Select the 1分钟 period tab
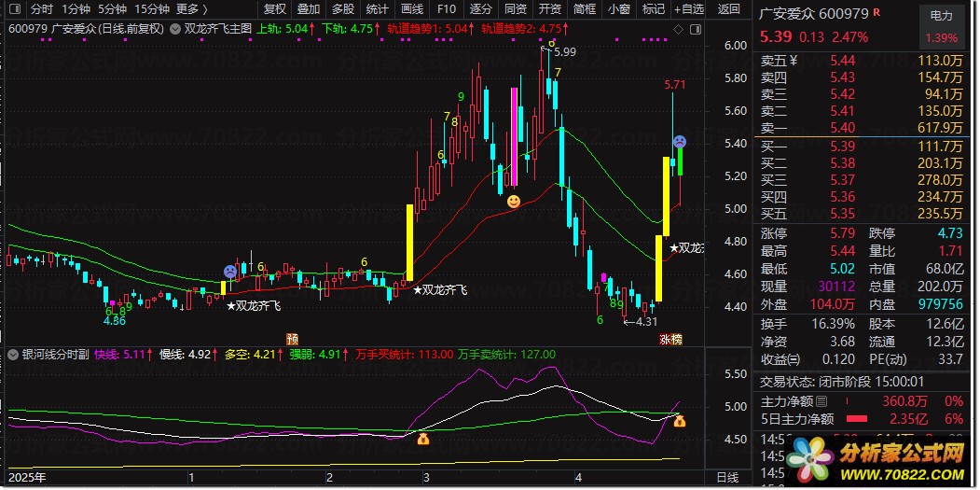 (x=76, y=8)
